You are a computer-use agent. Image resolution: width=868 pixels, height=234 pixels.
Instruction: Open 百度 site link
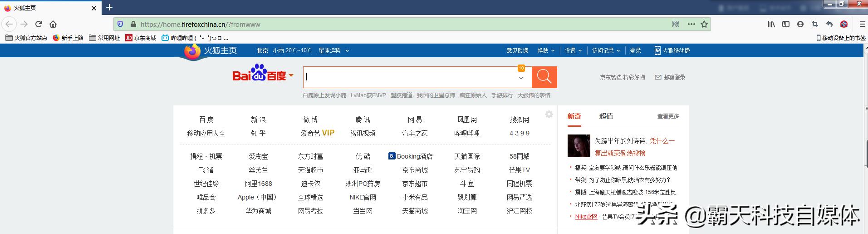(x=206, y=119)
